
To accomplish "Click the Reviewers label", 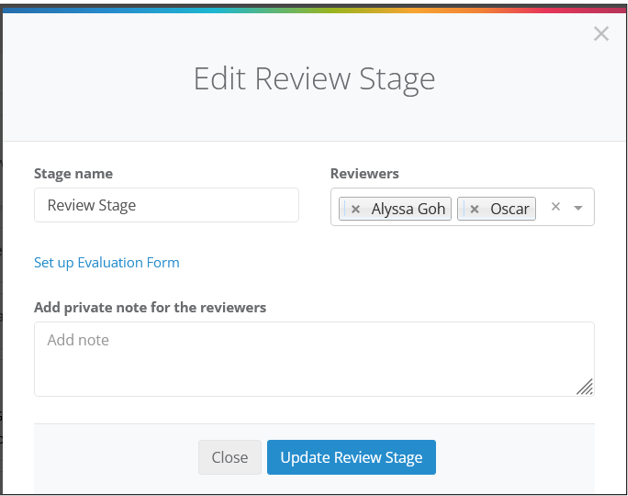I will [364, 173].
